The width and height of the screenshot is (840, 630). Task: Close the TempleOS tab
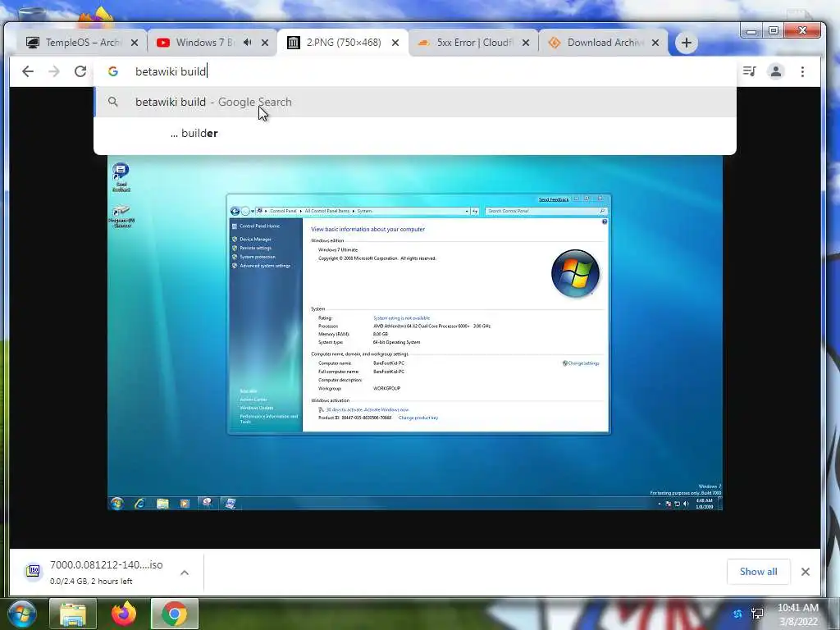[135, 43]
